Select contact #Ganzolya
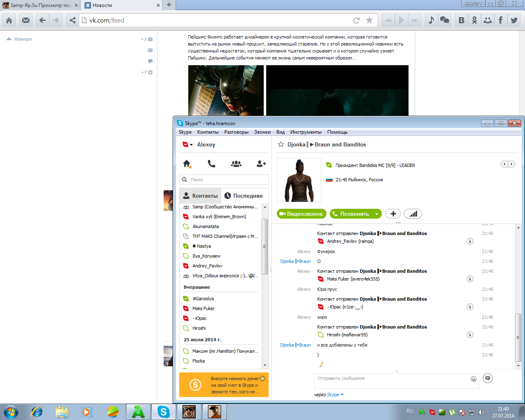 pyautogui.click(x=221, y=299)
